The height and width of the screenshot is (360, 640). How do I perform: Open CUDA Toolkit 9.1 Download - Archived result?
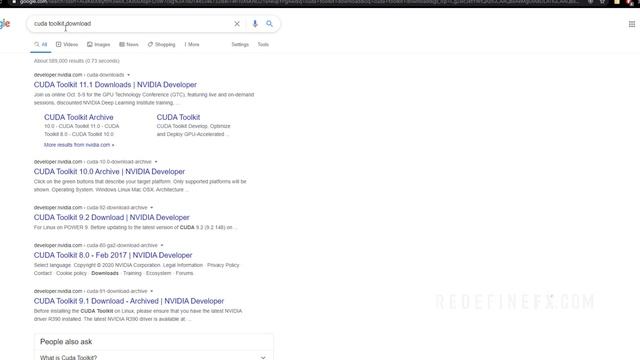pyautogui.click(x=129, y=301)
